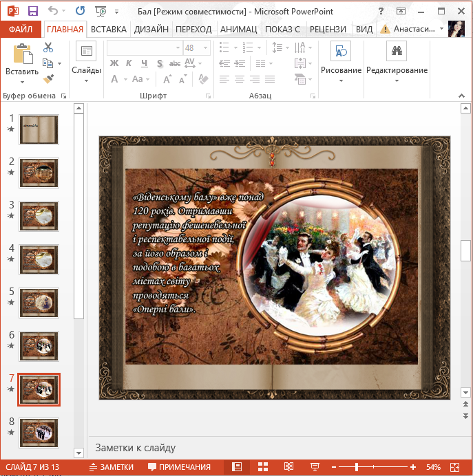
Task: Select slide 5 thumbnail
Action: tap(39, 303)
